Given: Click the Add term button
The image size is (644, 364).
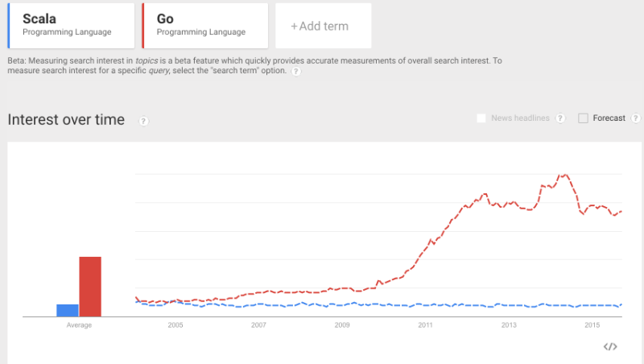Looking at the screenshot, I should coord(323,26).
